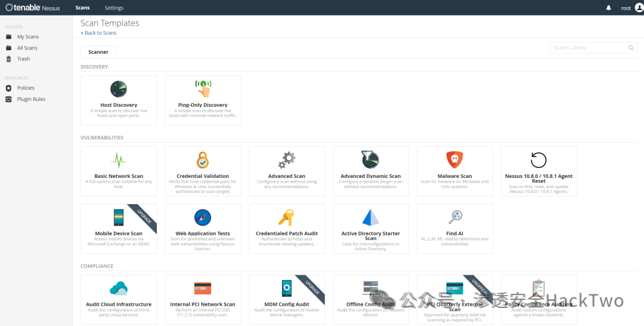644x326 pixels.
Task: Click Mobile Device Scan UPGRADE ribbon
Action: [144, 216]
